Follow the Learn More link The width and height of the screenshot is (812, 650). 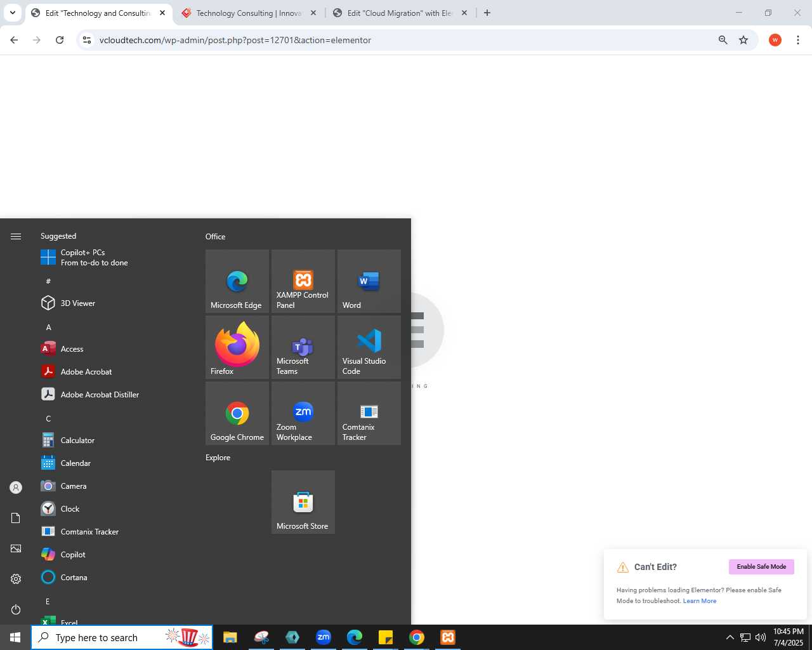coord(700,601)
